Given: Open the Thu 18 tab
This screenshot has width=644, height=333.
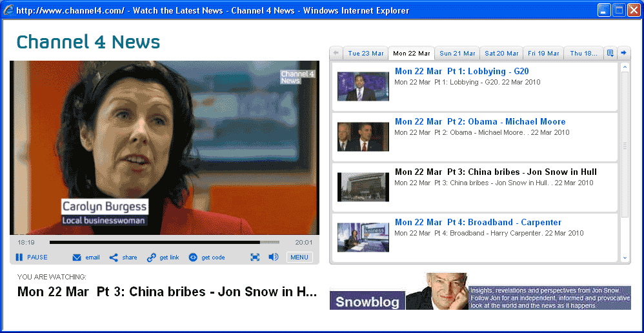Looking at the screenshot, I should coord(583,54).
